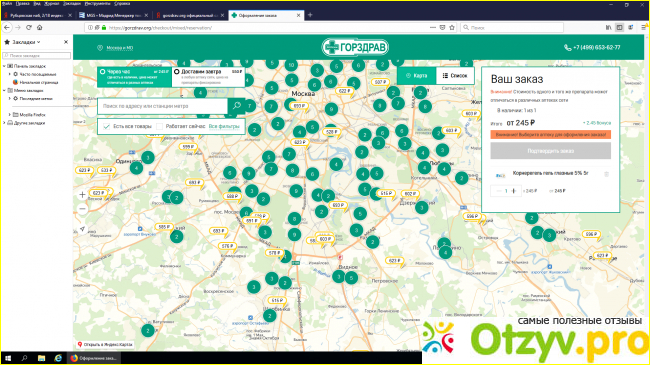Open Firefox from the Windows taskbar
650x365 pixels.
pyautogui.click(x=94, y=358)
